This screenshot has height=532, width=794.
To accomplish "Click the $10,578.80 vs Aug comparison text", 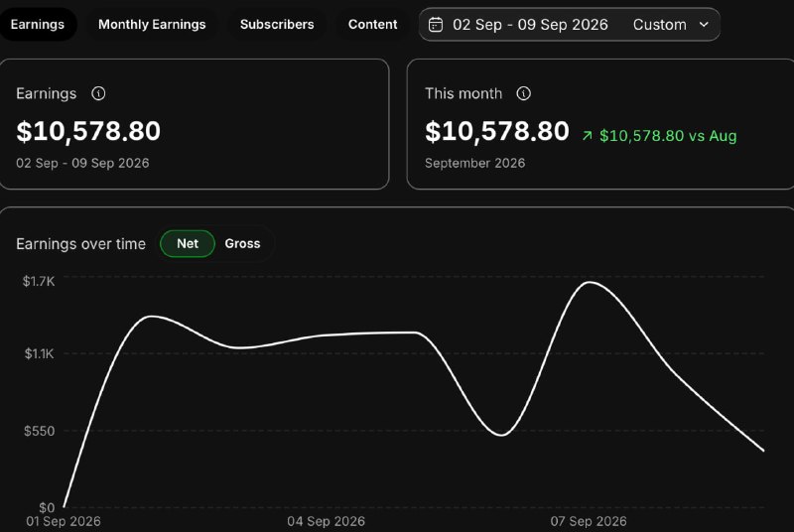I will click(668, 136).
